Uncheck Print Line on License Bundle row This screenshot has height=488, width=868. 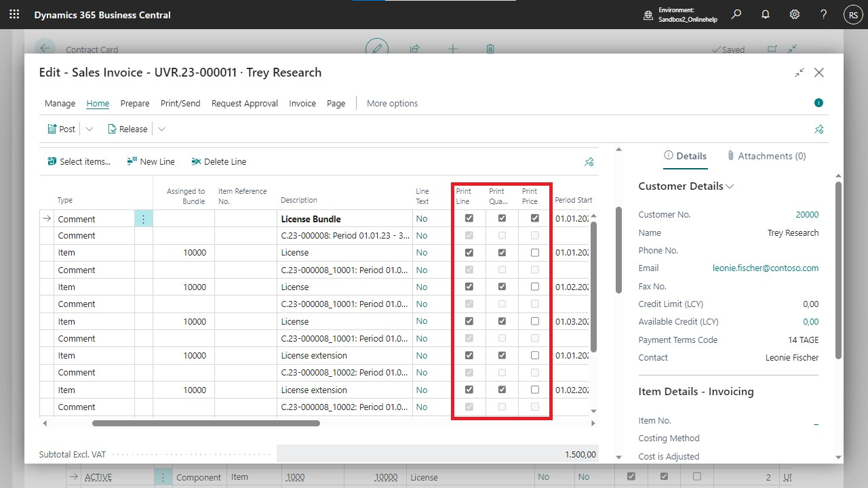(x=469, y=218)
